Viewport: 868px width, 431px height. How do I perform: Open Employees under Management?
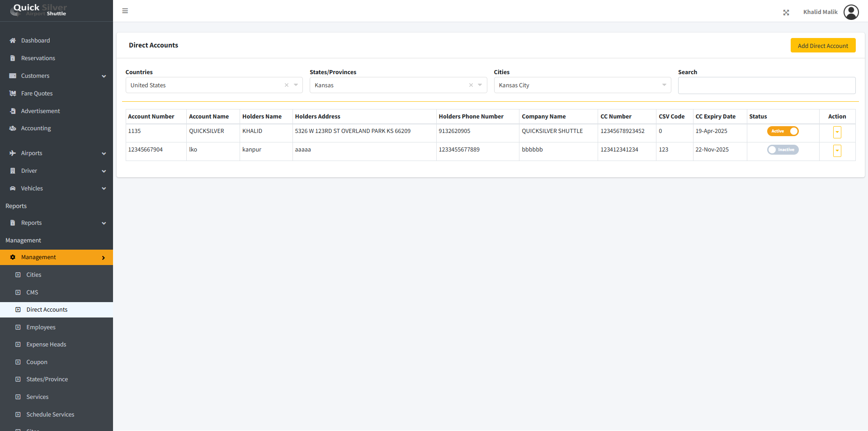pyautogui.click(x=41, y=327)
